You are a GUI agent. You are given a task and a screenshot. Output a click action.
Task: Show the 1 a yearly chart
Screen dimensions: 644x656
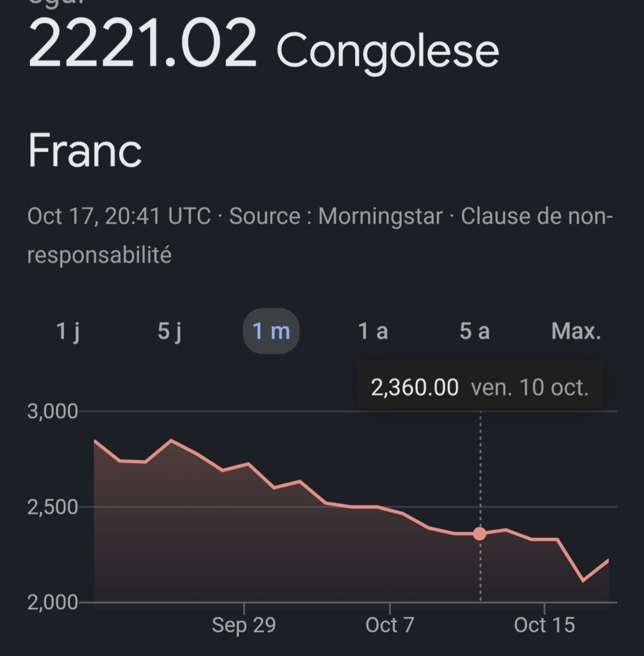(x=372, y=332)
